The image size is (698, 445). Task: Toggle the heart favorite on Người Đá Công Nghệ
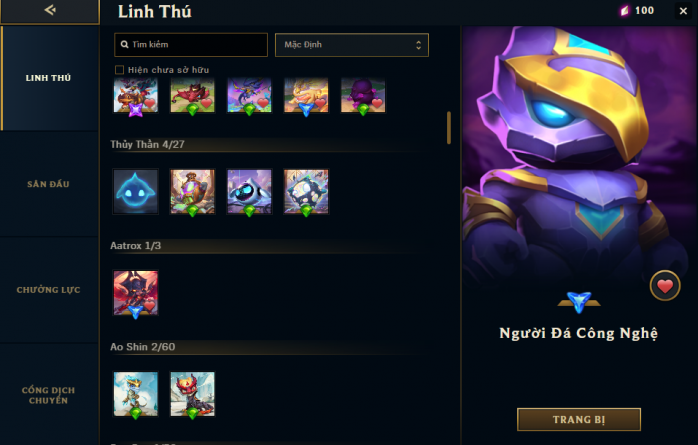tap(665, 286)
